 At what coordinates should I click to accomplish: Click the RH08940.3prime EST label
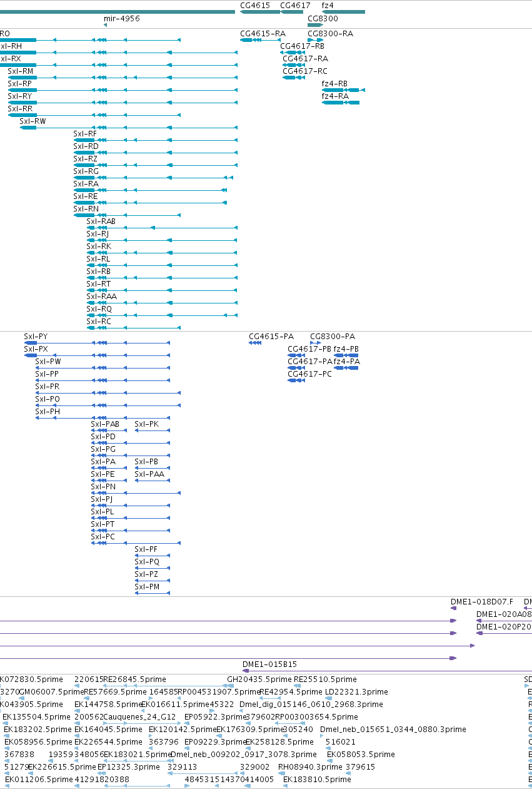(x=309, y=767)
